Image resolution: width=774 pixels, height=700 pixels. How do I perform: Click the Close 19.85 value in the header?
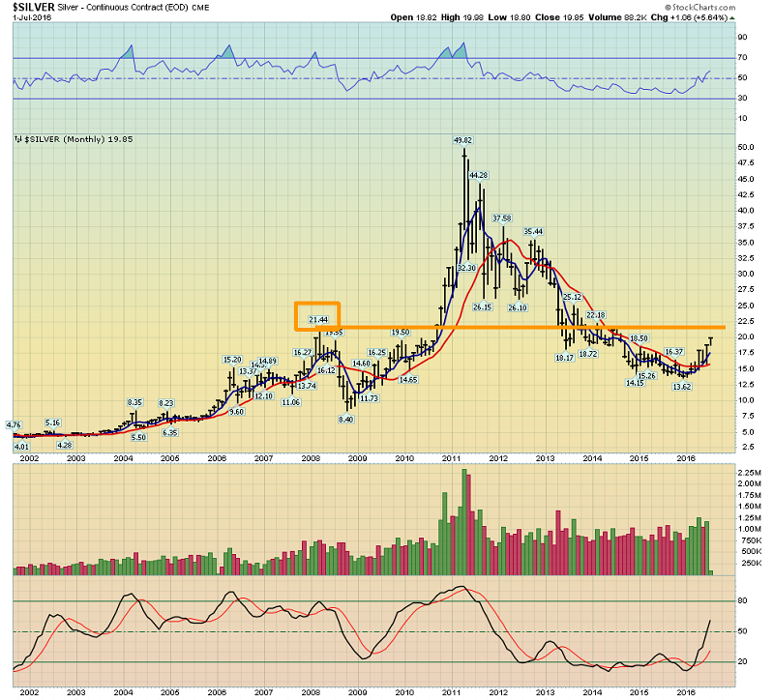559,17
